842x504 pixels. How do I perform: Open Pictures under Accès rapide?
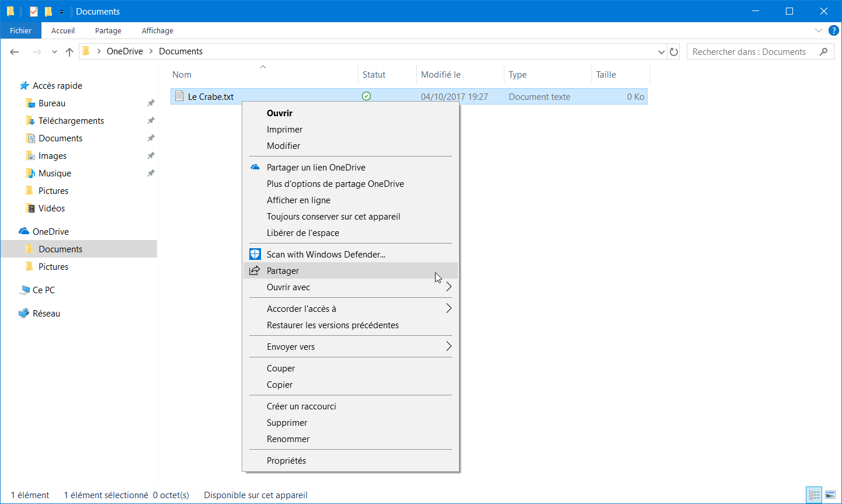coord(54,191)
